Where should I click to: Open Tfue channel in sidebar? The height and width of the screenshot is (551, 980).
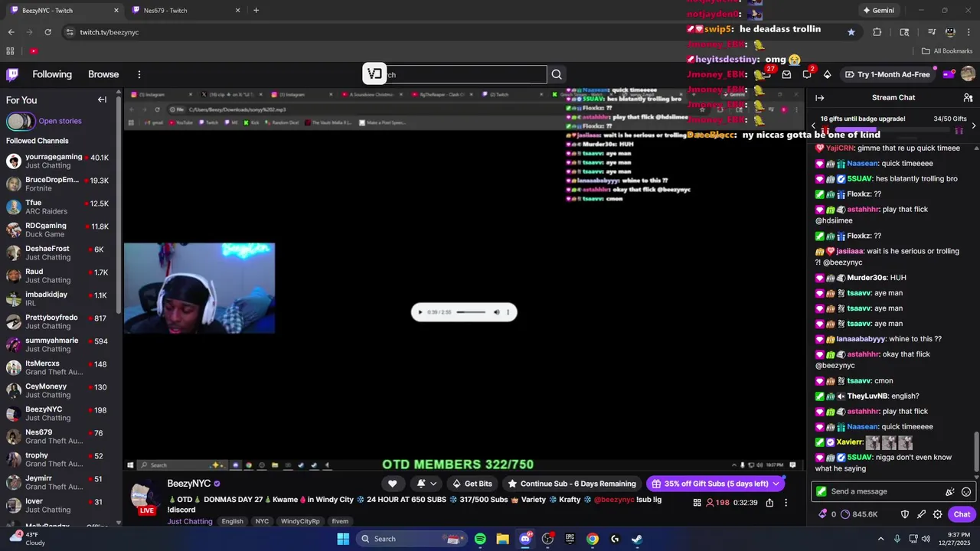point(60,207)
